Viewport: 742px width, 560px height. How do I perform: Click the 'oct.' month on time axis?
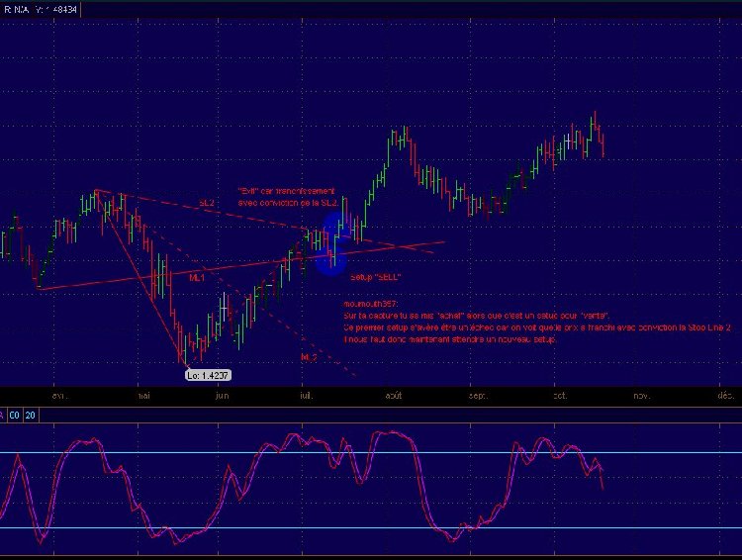[560, 396]
